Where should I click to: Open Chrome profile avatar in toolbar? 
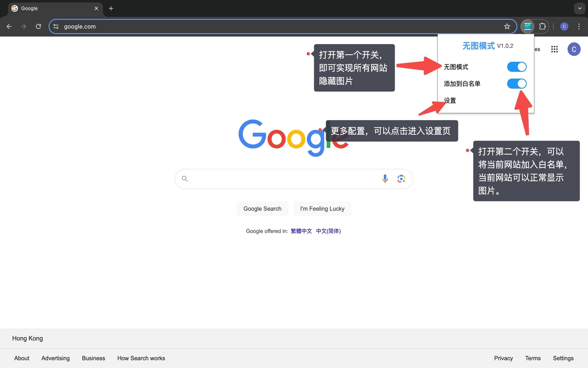point(564,27)
